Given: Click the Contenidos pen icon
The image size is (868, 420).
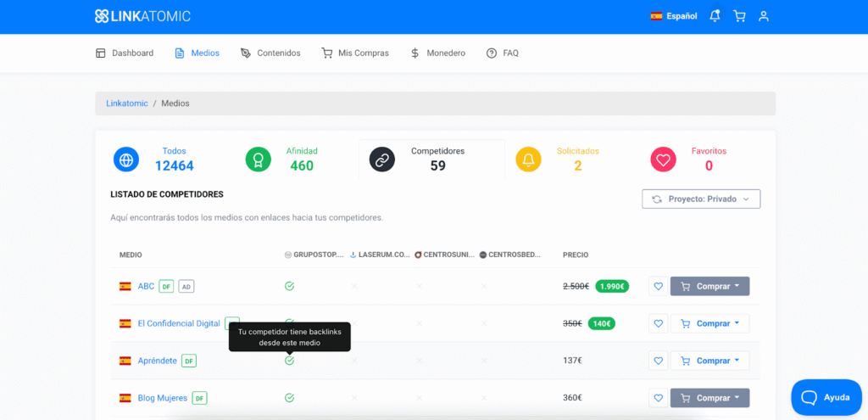Looking at the screenshot, I should click(246, 53).
